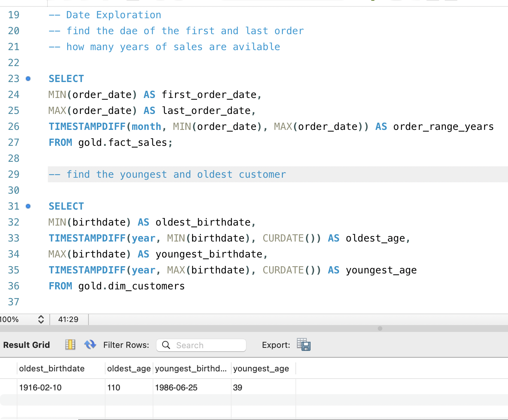Click the refresh results icon
Screen dimensions: 508x420
pyautogui.click(x=90, y=345)
